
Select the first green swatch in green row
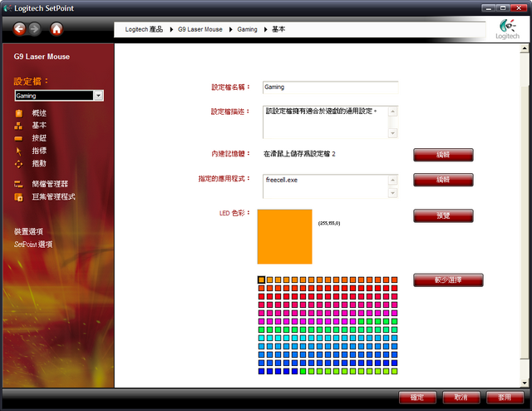point(261,329)
